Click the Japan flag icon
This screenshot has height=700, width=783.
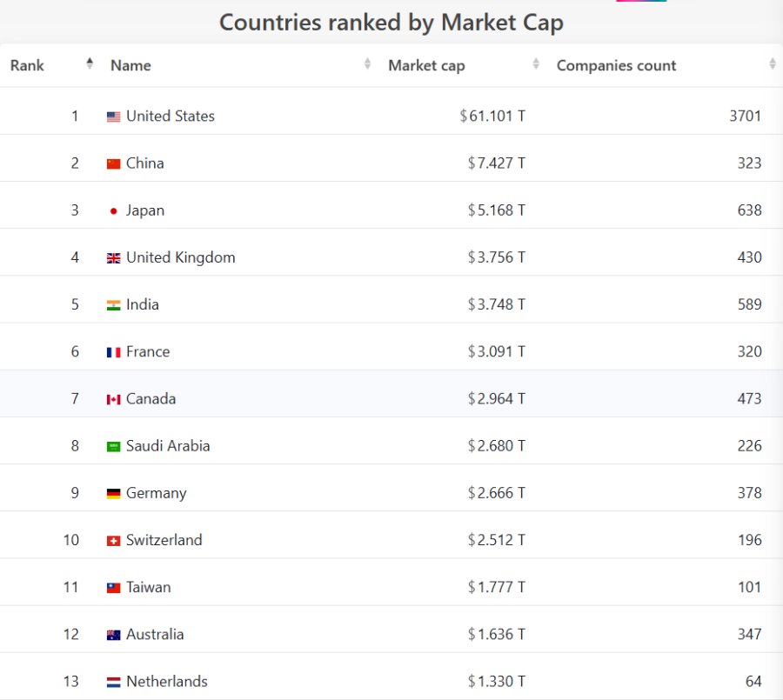point(113,210)
